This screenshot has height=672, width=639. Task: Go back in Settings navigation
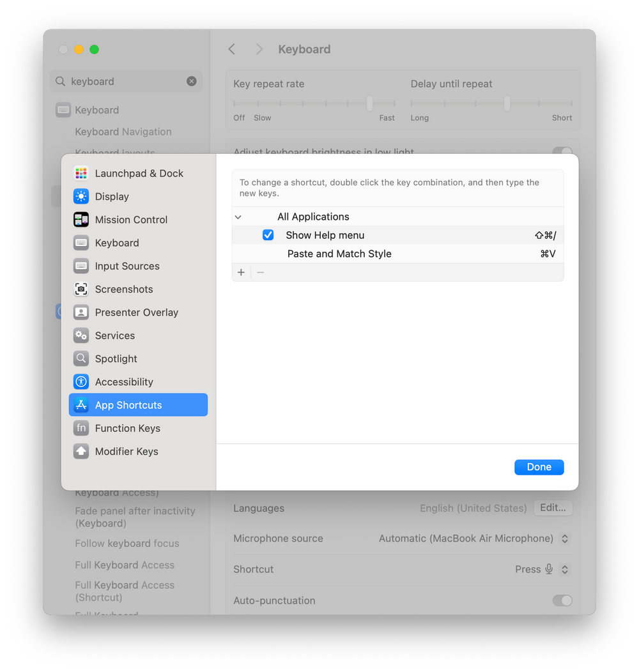click(x=231, y=49)
